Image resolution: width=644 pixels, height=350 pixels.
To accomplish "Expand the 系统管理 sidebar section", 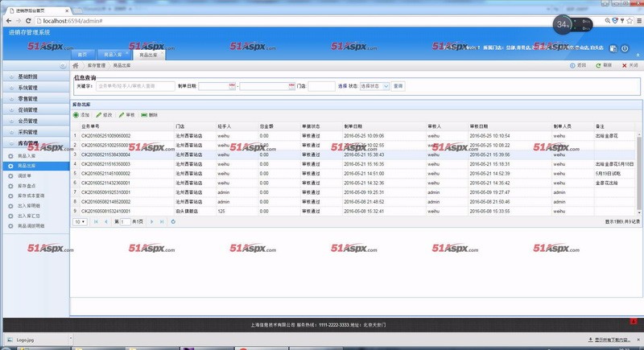I will (x=36, y=88).
